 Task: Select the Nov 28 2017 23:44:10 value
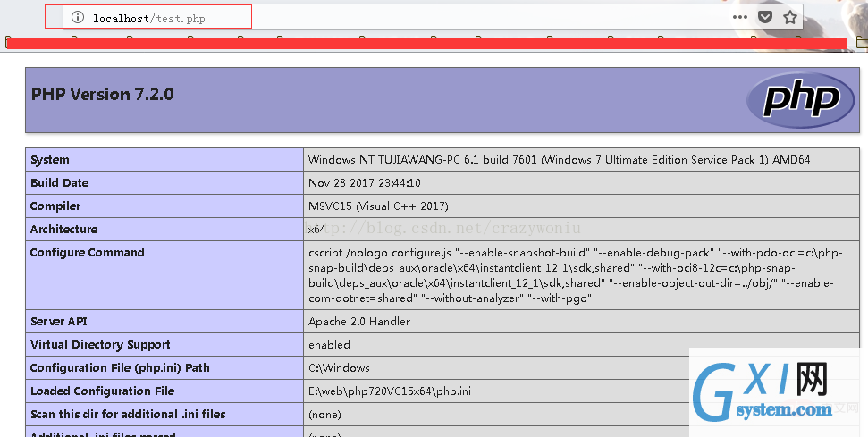coord(364,183)
